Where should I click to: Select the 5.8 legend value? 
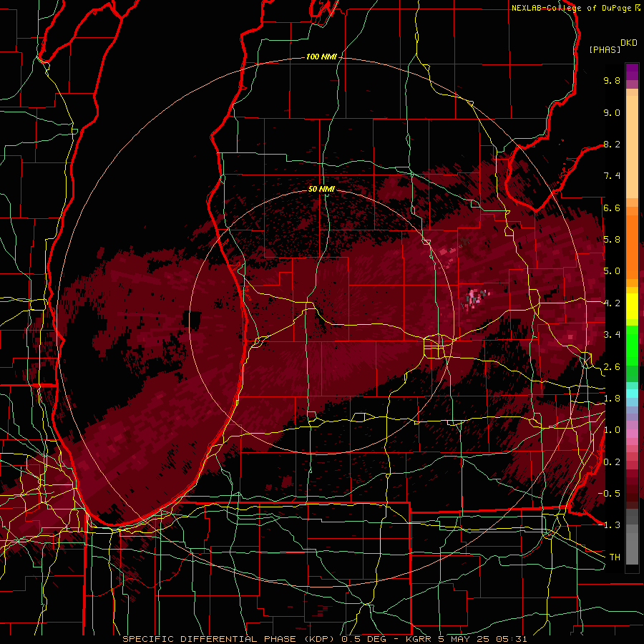click(612, 240)
